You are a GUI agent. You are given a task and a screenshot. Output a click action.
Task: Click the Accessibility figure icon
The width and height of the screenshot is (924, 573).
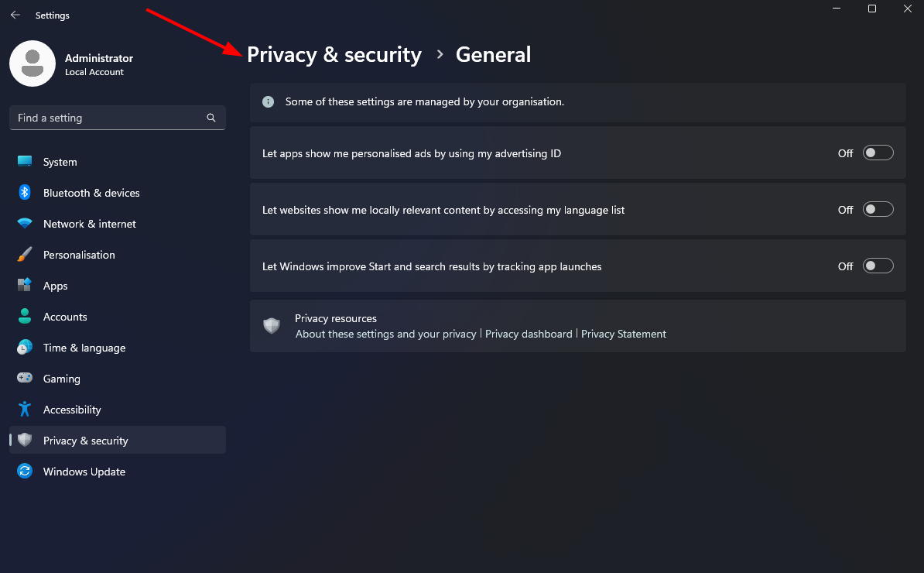(25, 410)
